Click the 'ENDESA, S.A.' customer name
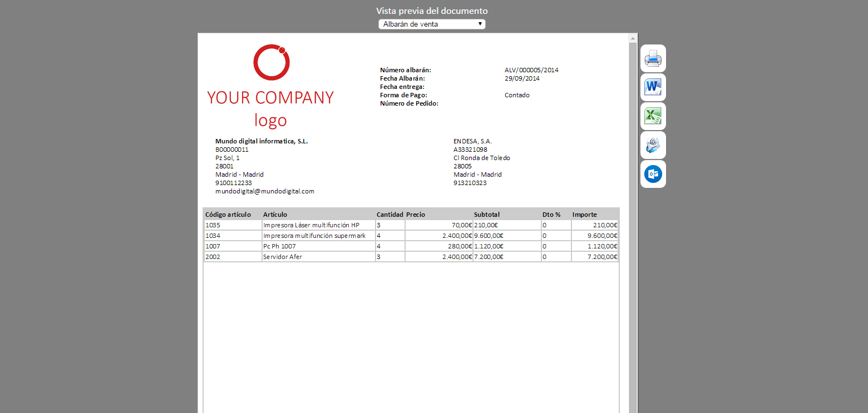868x413 pixels. [472, 141]
